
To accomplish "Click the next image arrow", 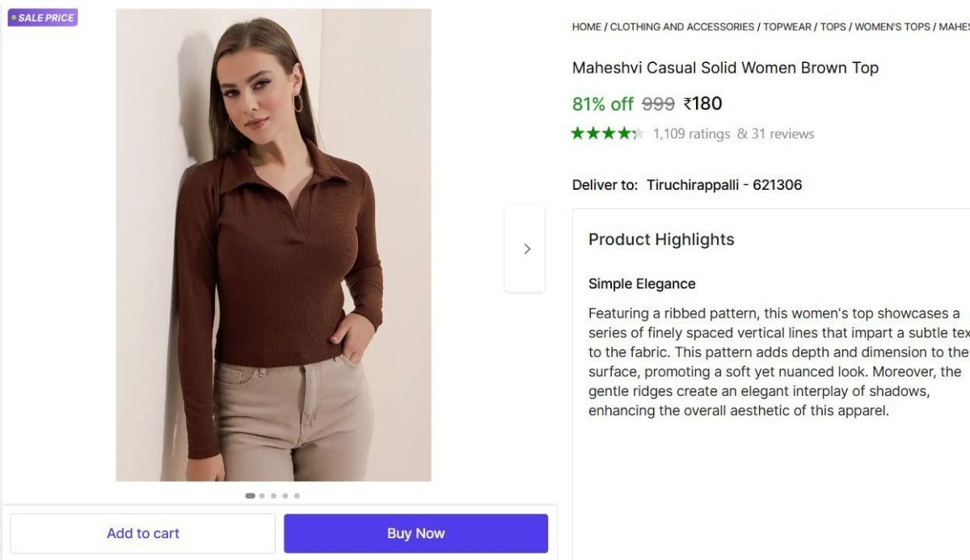I will [x=526, y=248].
